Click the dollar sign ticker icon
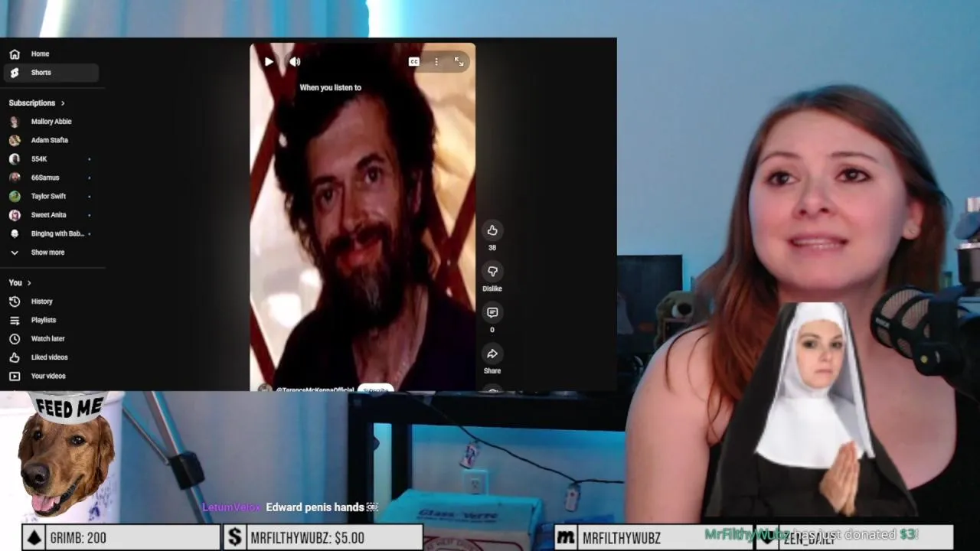Screen dimensions: 980x551 click(235, 538)
